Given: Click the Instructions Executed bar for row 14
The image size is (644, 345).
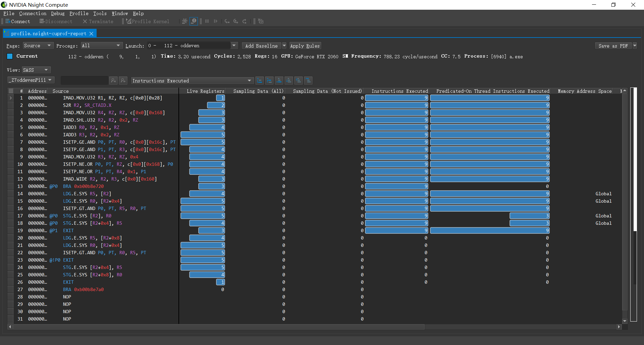Looking at the screenshot, I should 397,194.
